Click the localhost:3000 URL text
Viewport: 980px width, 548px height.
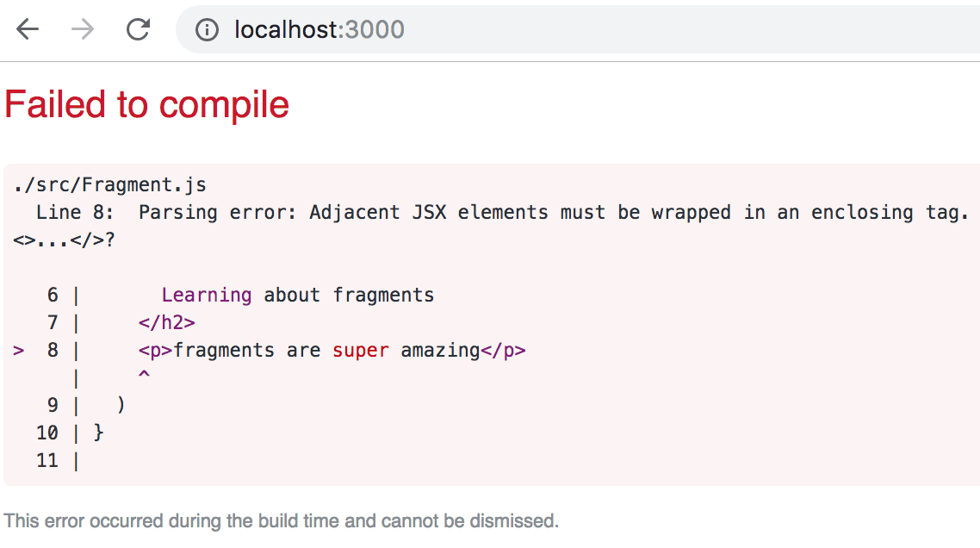click(319, 30)
